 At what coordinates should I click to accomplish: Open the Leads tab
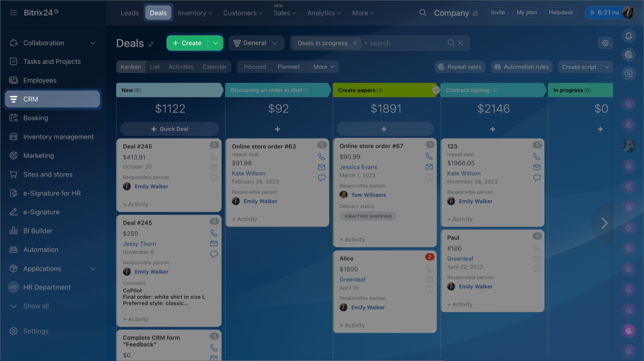[x=129, y=13]
